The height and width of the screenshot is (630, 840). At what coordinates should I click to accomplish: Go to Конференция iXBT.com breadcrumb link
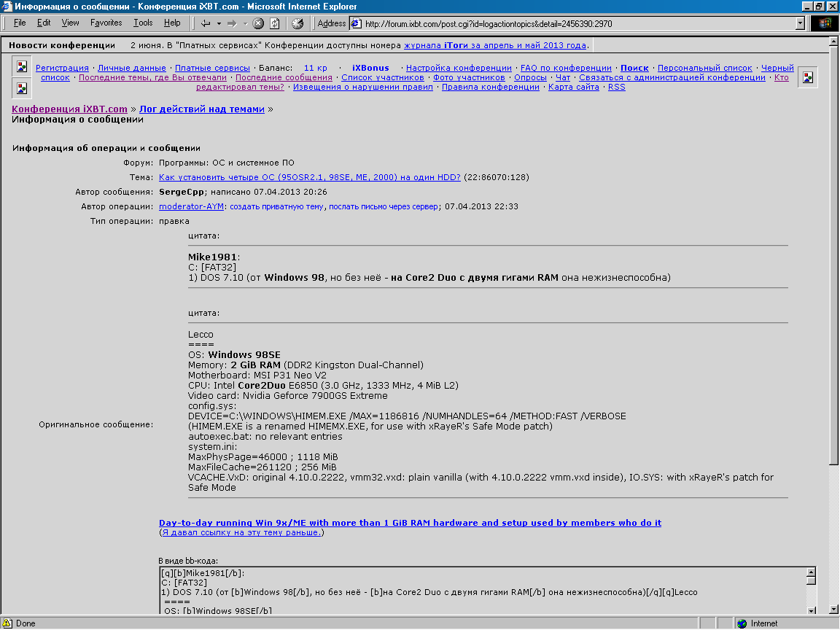70,109
